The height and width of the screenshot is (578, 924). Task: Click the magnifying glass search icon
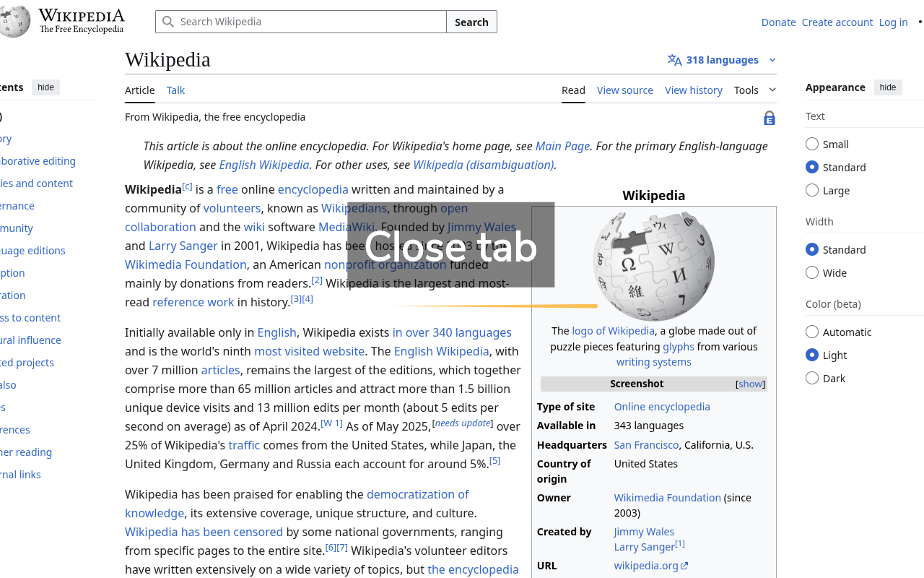point(167,22)
